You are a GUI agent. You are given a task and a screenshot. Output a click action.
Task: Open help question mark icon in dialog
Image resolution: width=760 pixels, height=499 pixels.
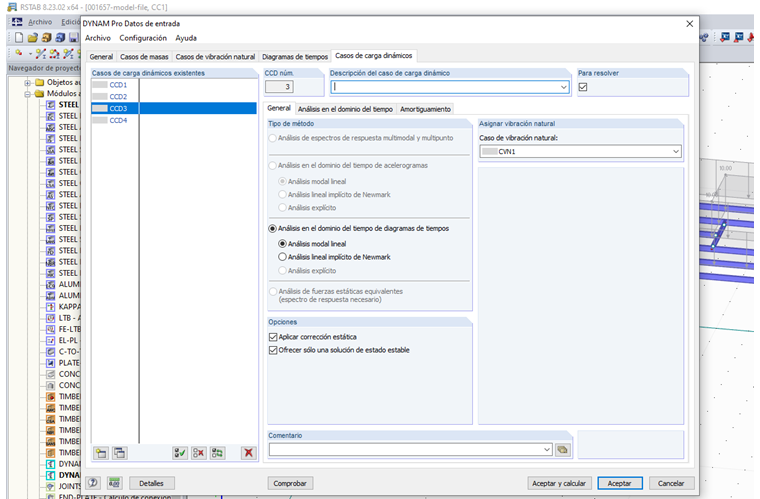tap(93, 483)
